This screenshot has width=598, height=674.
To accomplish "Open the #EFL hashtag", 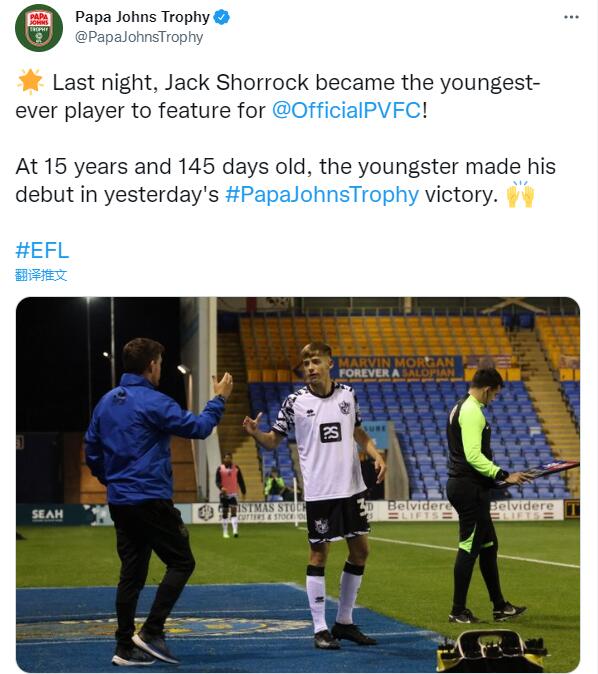I will pos(42,250).
